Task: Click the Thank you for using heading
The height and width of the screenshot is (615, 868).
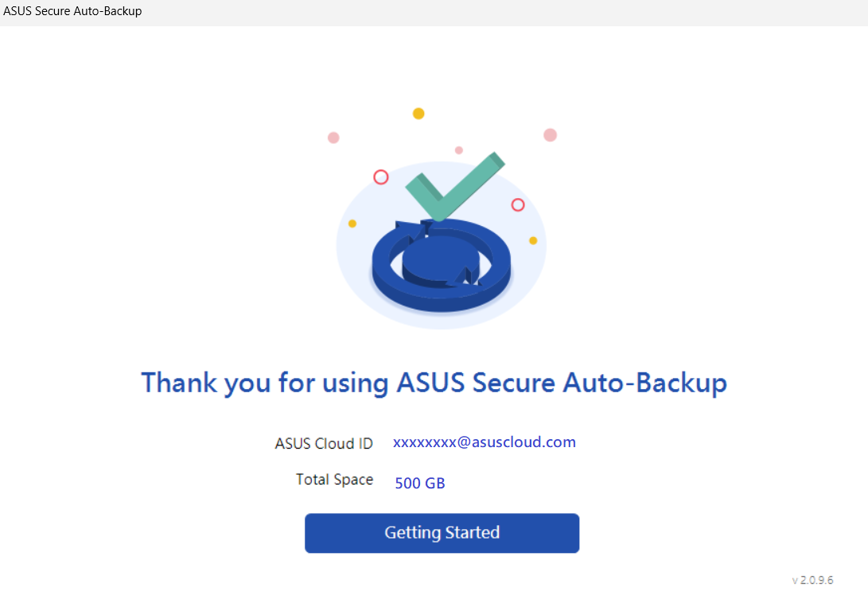Action: click(x=434, y=383)
